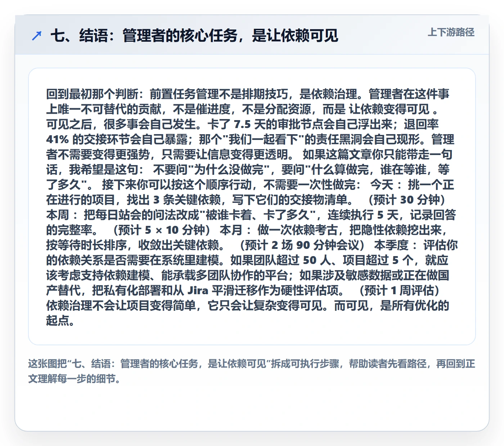Click the caption text starting 这张图把
The image size is (504, 446).
click(x=252, y=371)
